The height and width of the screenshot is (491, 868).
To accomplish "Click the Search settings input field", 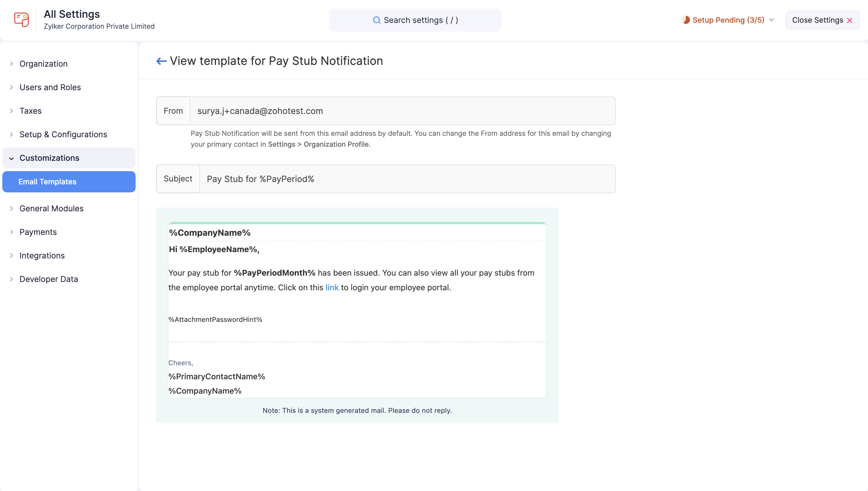I will [415, 20].
